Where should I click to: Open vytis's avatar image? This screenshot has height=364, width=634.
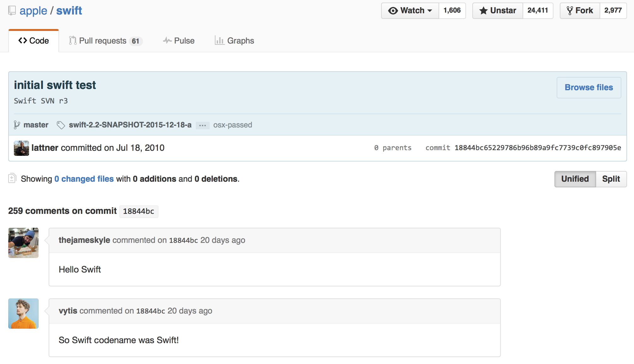[x=23, y=314]
